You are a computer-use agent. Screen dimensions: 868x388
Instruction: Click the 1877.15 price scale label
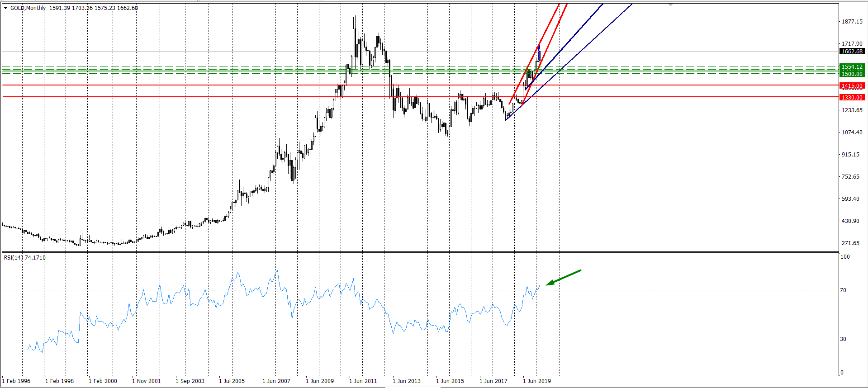point(852,22)
